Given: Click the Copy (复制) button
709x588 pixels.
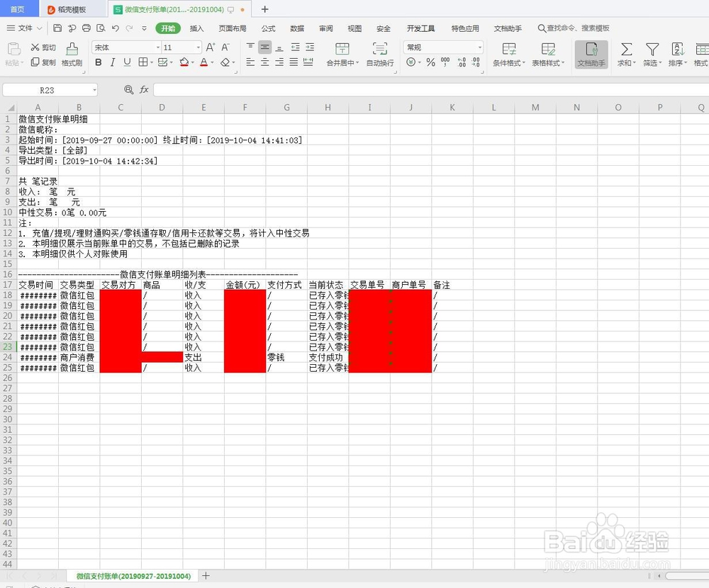Looking at the screenshot, I should (x=43, y=62).
